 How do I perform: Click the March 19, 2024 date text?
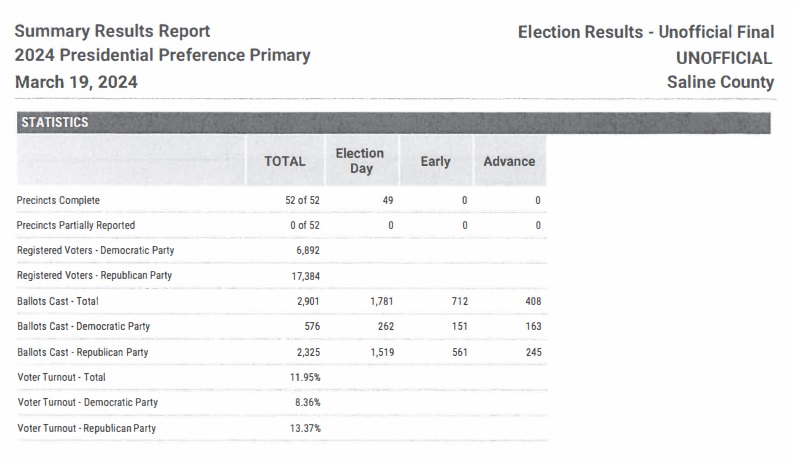(x=76, y=82)
